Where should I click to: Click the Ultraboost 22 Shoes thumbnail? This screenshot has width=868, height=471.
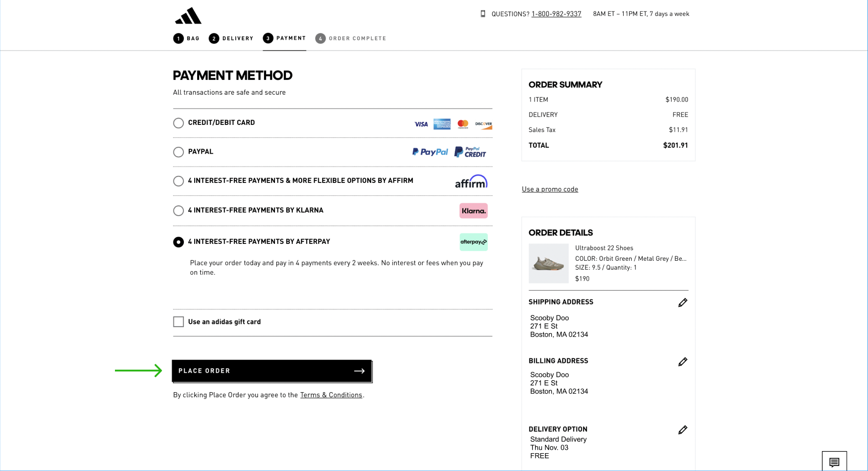pos(548,263)
